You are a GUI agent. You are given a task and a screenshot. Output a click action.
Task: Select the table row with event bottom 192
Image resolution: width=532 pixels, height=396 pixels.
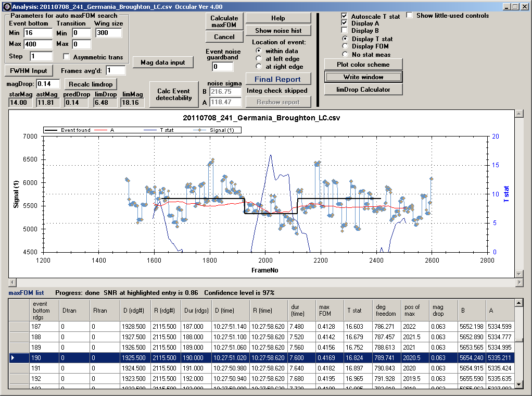262,378
